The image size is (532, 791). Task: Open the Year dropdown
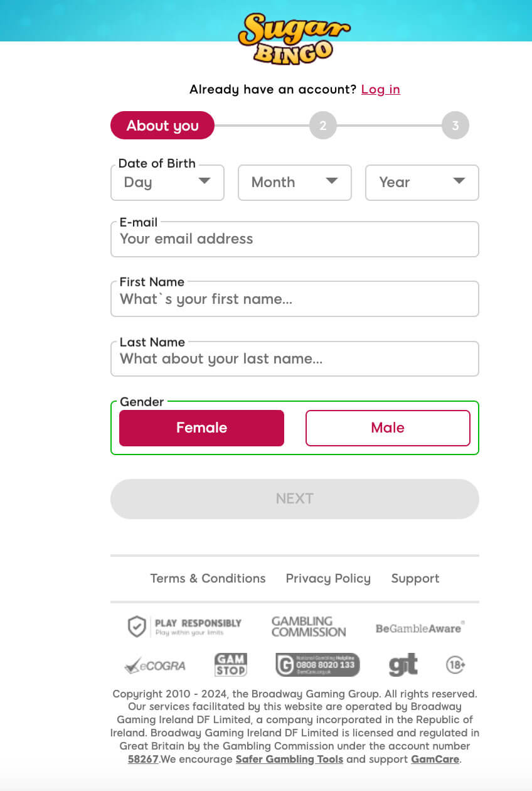tap(422, 183)
